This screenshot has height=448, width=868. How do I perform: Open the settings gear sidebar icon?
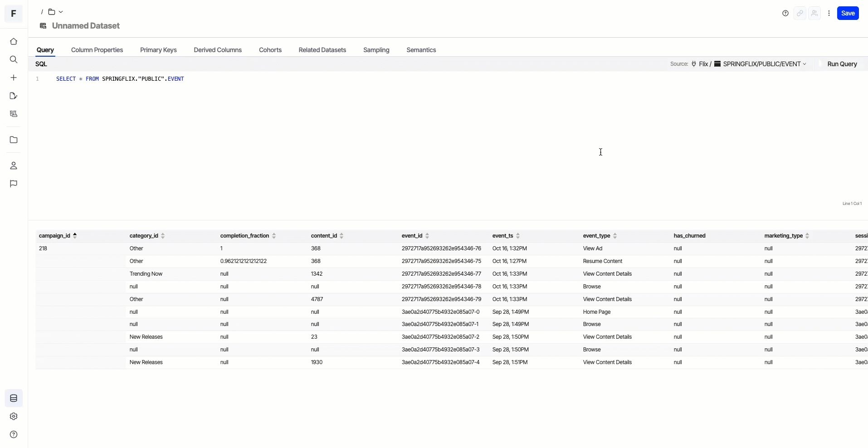14,417
